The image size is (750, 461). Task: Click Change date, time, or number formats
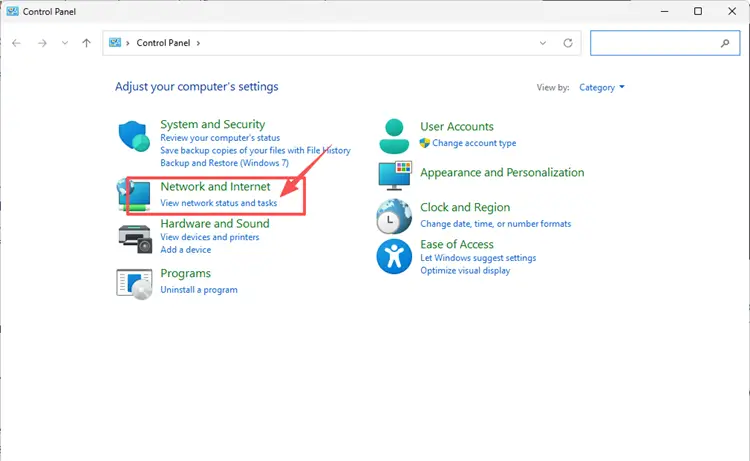pyautogui.click(x=496, y=224)
